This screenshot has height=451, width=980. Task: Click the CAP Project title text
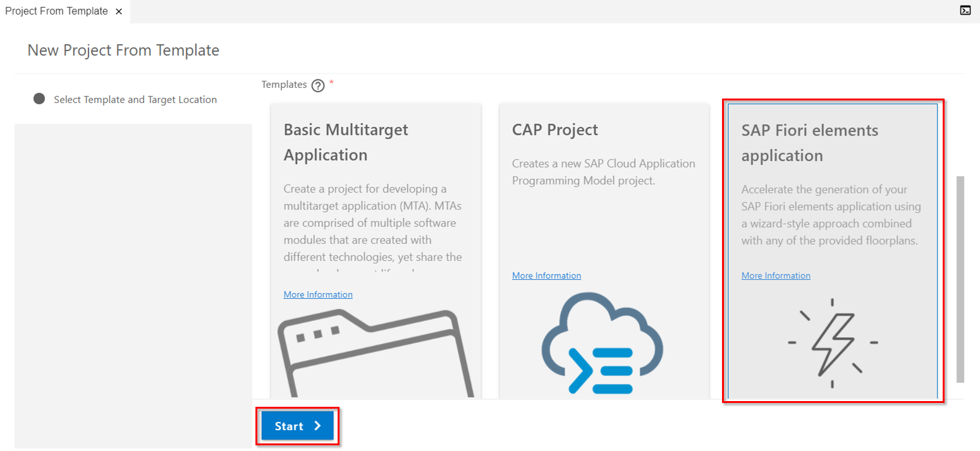click(x=555, y=130)
